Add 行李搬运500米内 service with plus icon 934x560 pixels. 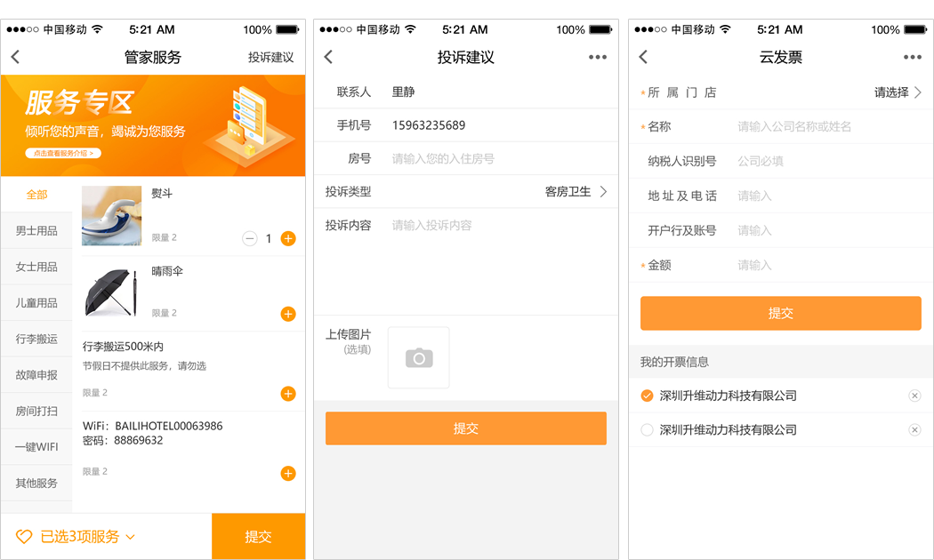coord(288,394)
